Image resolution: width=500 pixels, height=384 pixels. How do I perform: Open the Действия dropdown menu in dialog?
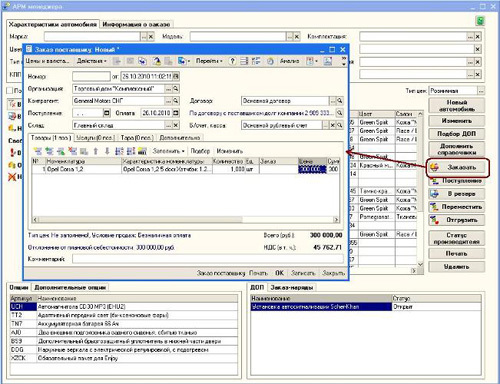pyautogui.click(x=91, y=61)
